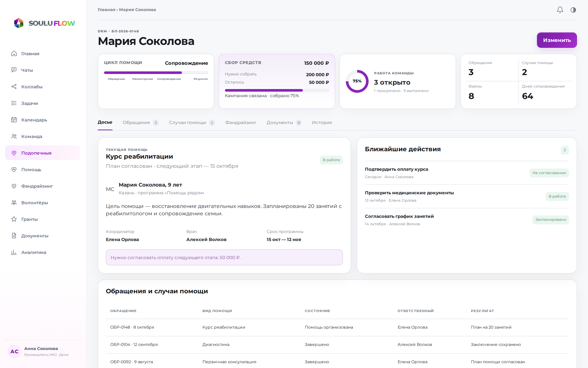Open row ОБР-0148 · 8 октября
The height and width of the screenshot is (368, 588).
click(337, 327)
